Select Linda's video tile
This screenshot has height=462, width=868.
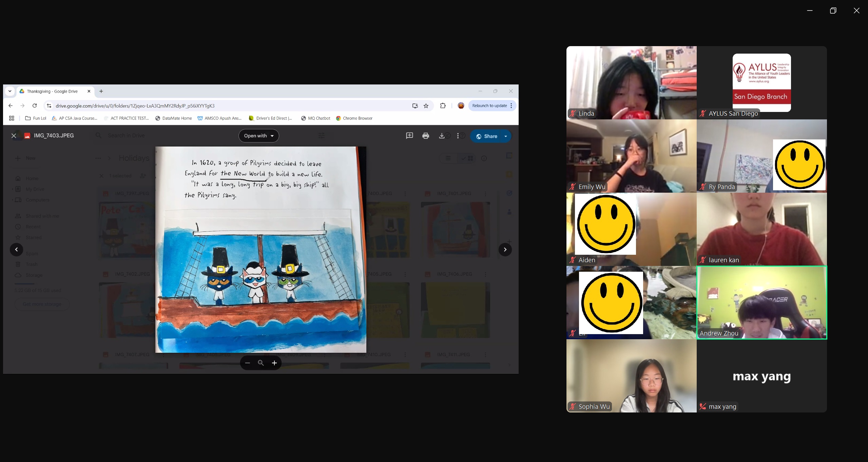pos(631,82)
